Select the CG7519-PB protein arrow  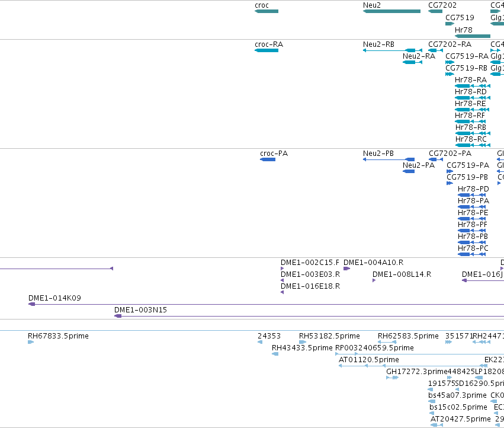(450, 183)
